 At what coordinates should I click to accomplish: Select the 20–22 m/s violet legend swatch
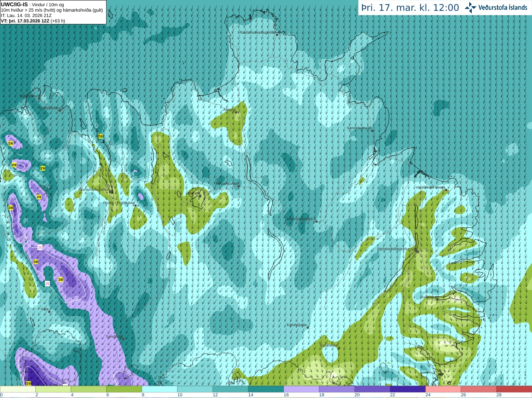pos(372,389)
